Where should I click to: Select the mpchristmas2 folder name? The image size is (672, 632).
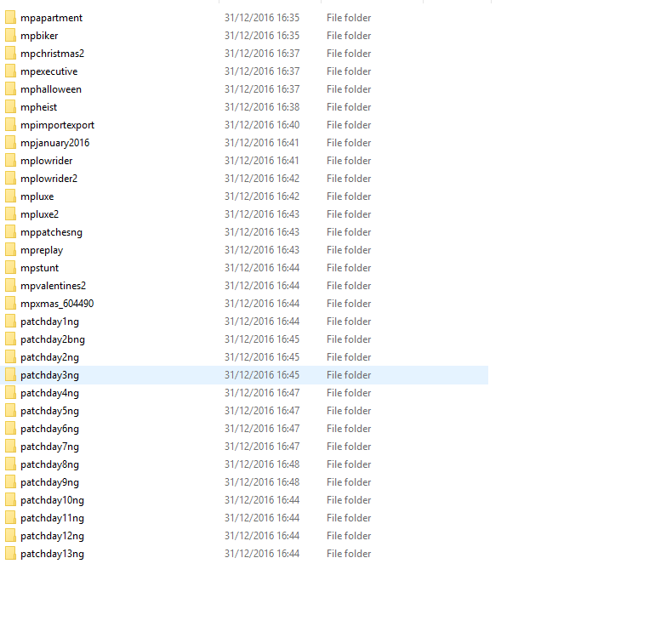pos(52,54)
